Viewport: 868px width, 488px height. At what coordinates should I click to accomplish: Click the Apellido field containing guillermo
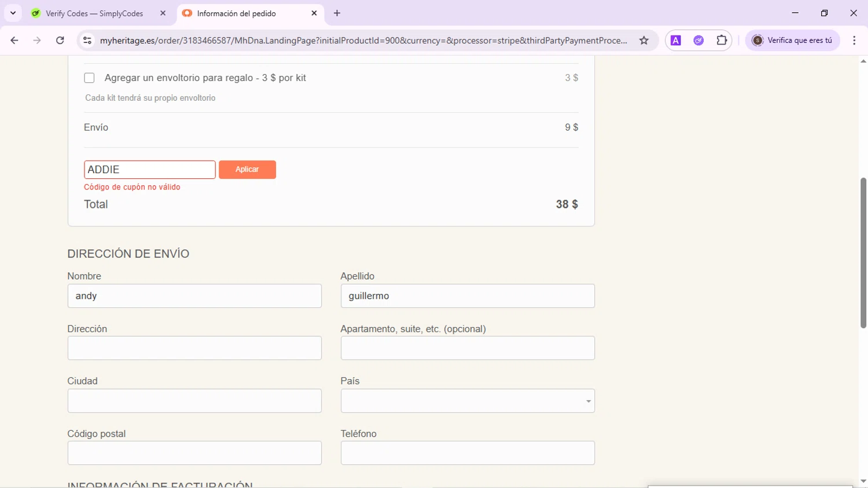tap(468, 296)
